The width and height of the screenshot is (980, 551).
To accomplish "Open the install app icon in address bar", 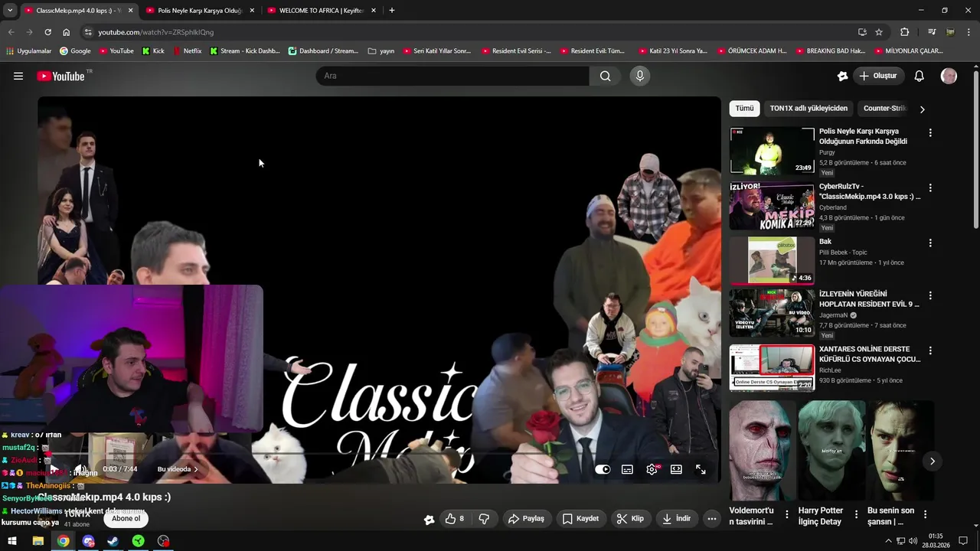I will point(862,32).
